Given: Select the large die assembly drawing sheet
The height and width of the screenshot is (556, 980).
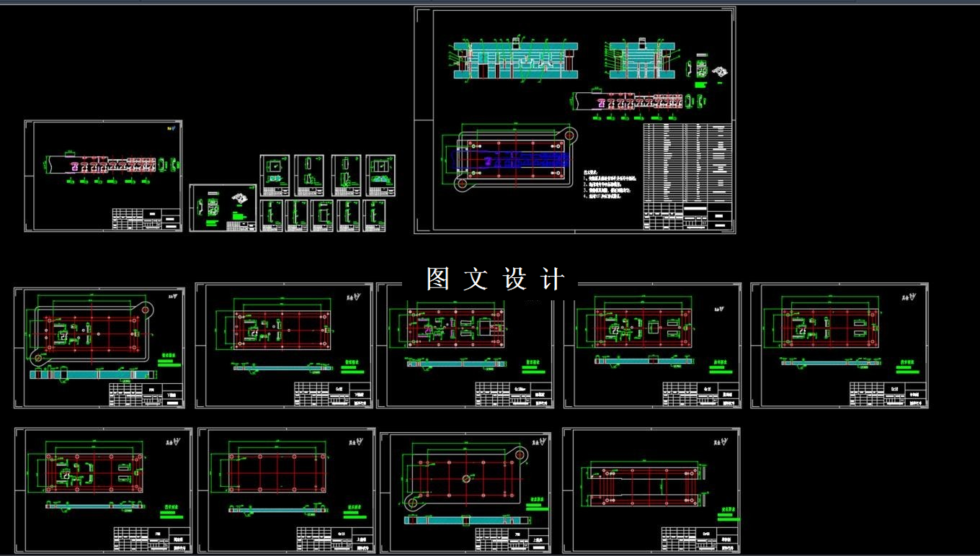Looking at the screenshot, I should click(x=575, y=120).
